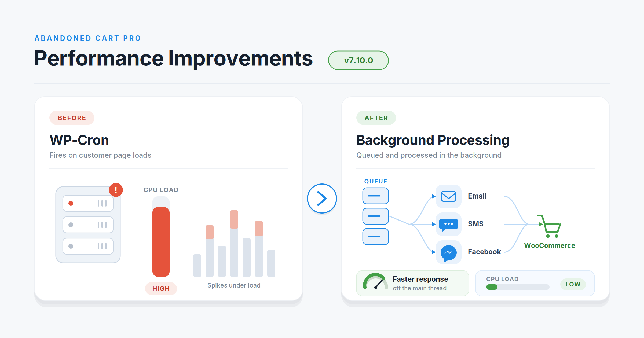644x338 pixels.
Task: Click the "SMS" label
Action: (476, 224)
